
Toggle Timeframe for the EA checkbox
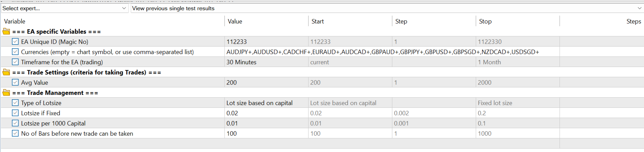point(15,62)
